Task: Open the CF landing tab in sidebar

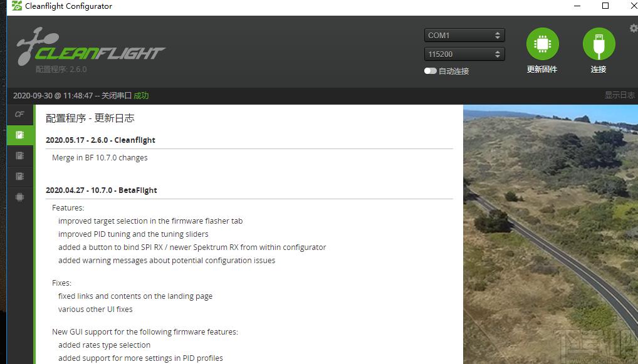Action: (x=19, y=114)
